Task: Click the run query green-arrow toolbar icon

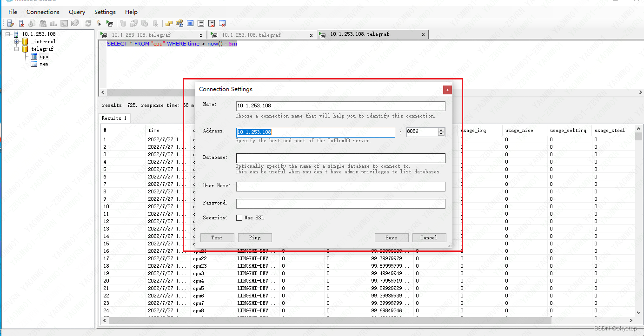Action: [110, 23]
